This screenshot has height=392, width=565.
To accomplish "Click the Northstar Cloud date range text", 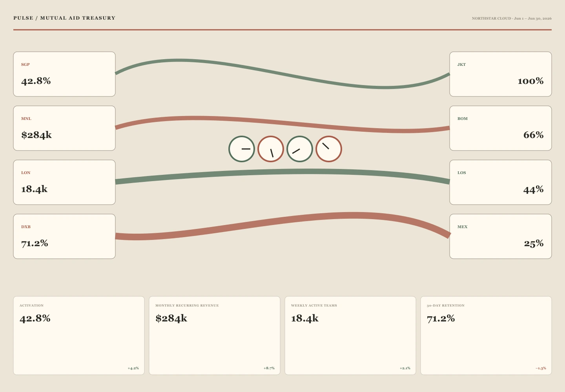I will click(x=512, y=18).
